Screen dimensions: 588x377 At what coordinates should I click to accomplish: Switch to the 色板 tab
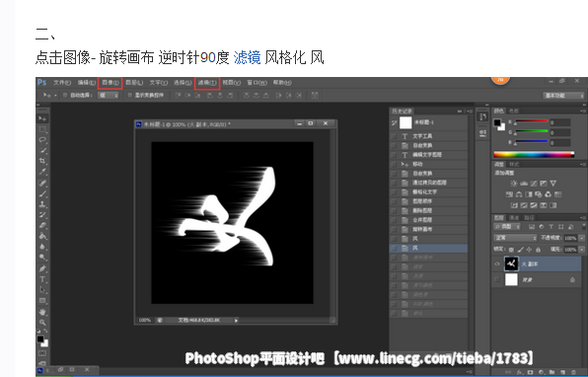point(514,112)
